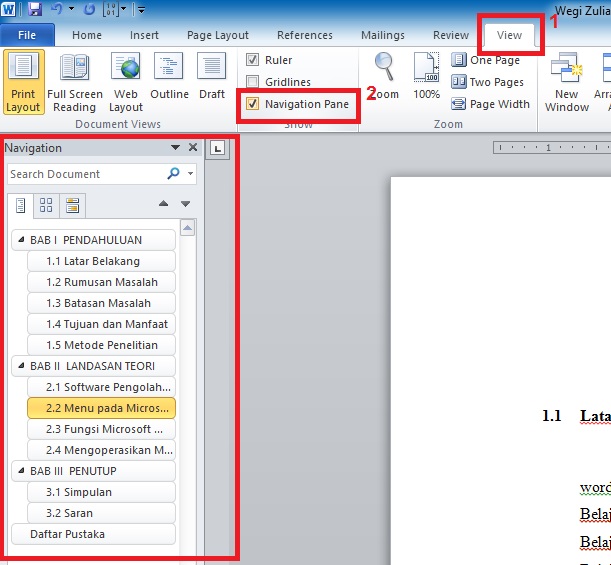
Task: Open the search options dropdown arrow
Action: tap(191, 173)
